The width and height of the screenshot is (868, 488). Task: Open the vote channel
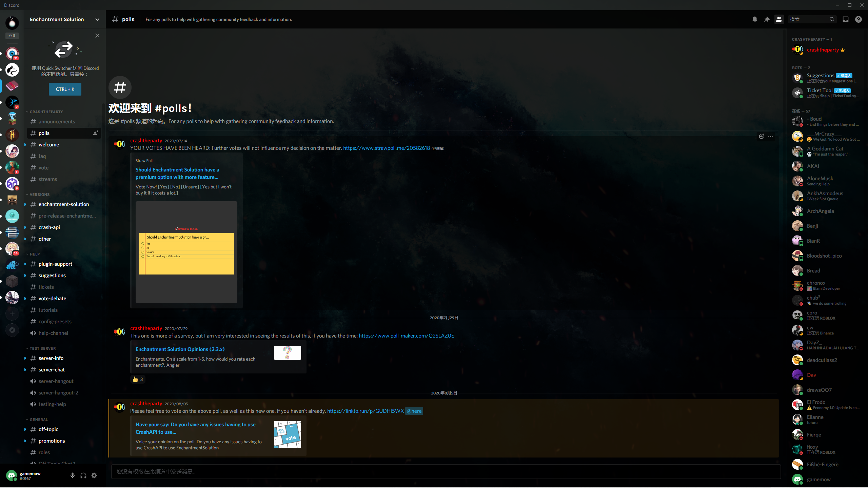[64, 168]
